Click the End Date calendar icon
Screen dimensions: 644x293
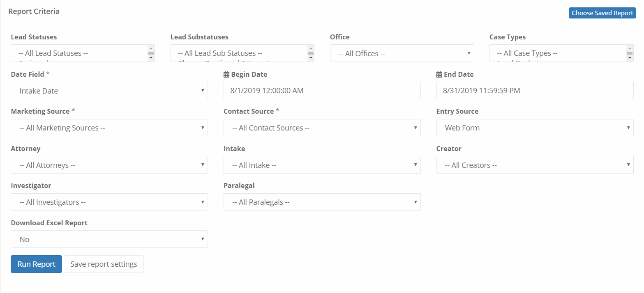(x=439, y=75)
